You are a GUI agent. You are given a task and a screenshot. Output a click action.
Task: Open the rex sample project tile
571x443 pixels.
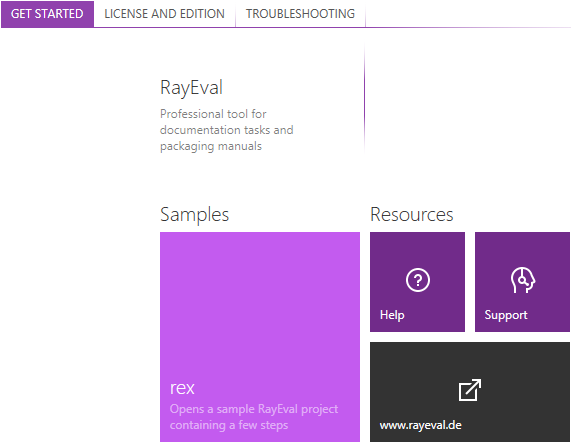point(260,337)
